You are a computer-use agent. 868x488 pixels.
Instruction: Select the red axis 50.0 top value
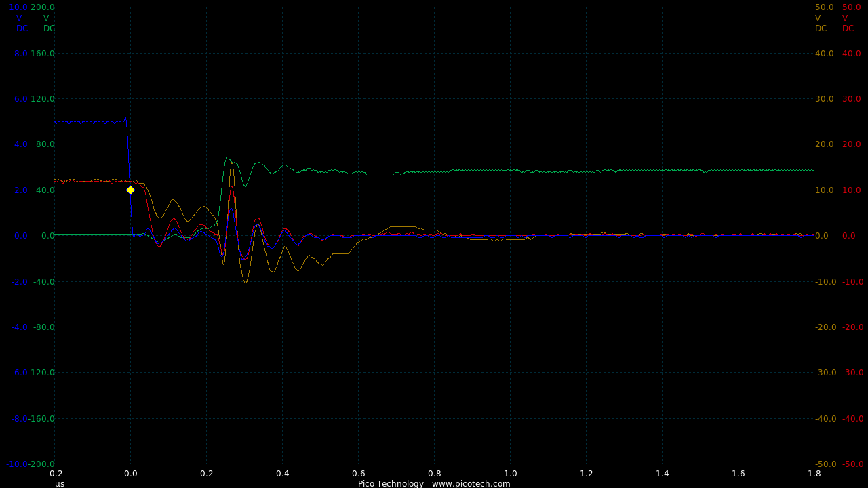pos(851,7)
